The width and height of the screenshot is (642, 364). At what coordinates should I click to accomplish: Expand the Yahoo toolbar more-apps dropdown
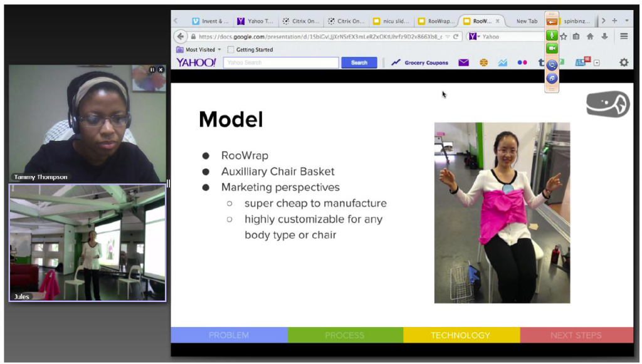pos(597,63)
